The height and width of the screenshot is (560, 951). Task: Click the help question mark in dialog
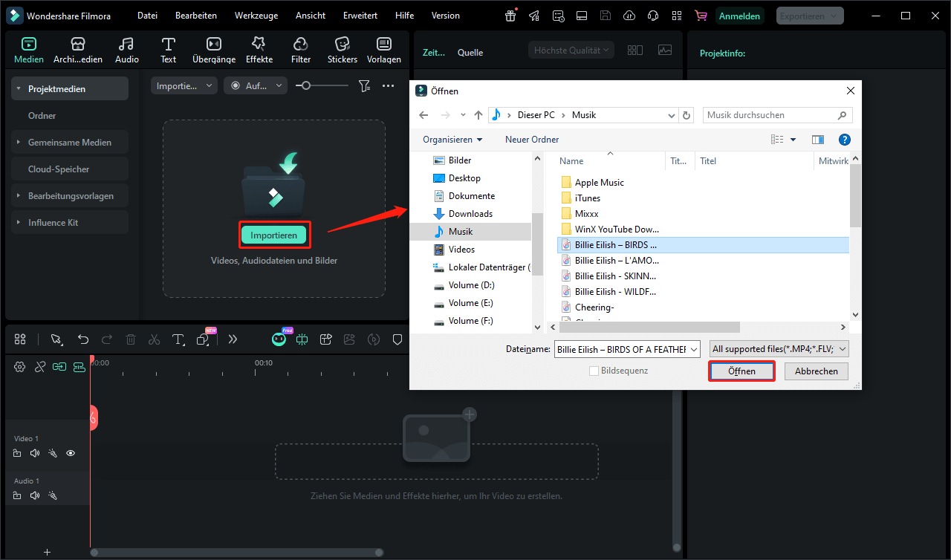[844, 140]
